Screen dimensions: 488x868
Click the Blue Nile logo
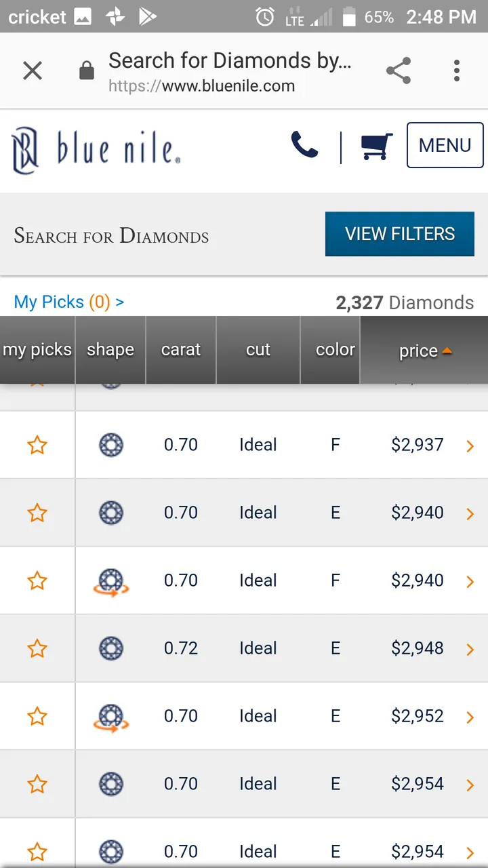96,149
